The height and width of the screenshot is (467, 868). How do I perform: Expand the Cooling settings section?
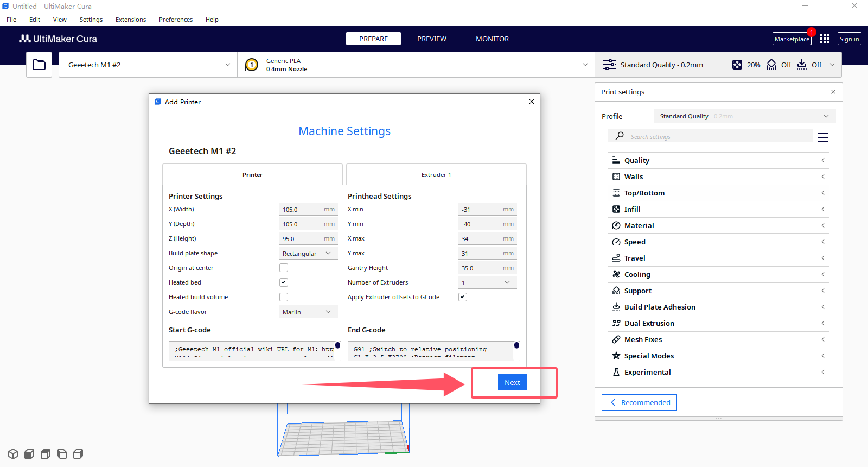pos(718,274)
